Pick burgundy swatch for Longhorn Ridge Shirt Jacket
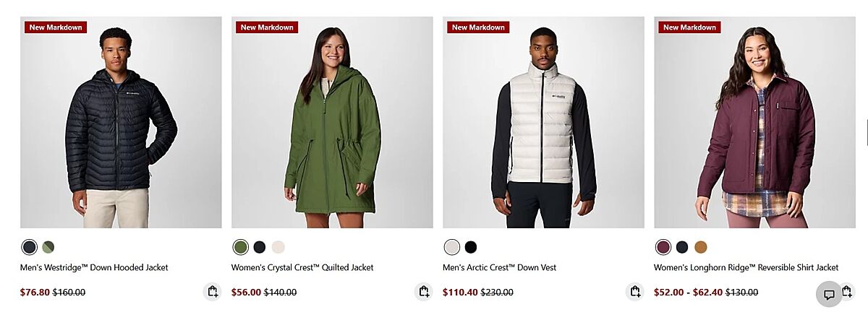Screen dimensions: 868x333 tap(663, 247)
